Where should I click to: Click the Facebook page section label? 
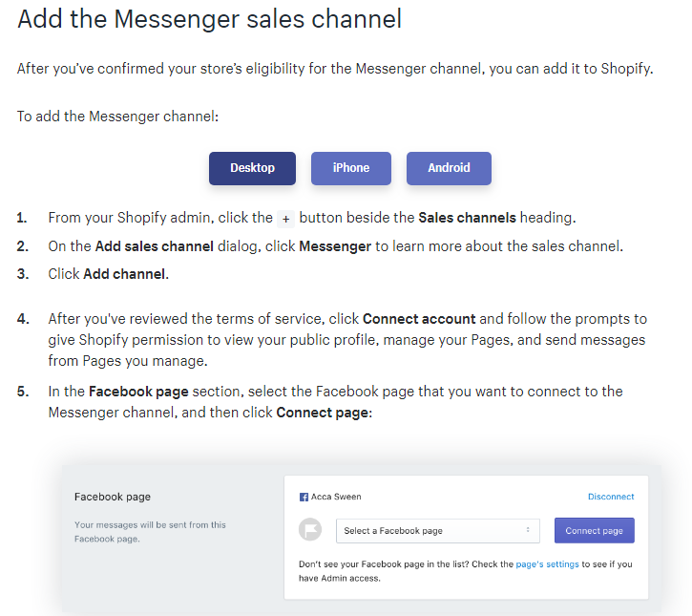[113, 498]
